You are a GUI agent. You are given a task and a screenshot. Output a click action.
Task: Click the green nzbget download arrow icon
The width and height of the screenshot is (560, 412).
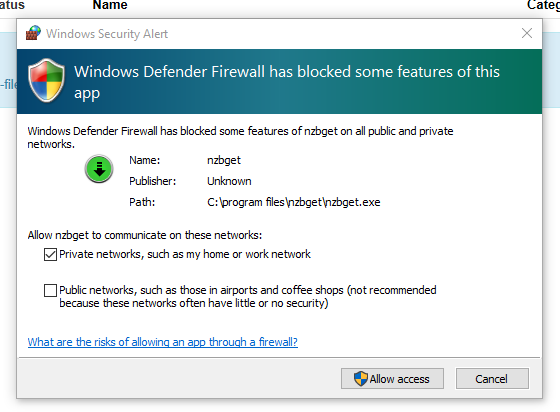coord(99,169)
